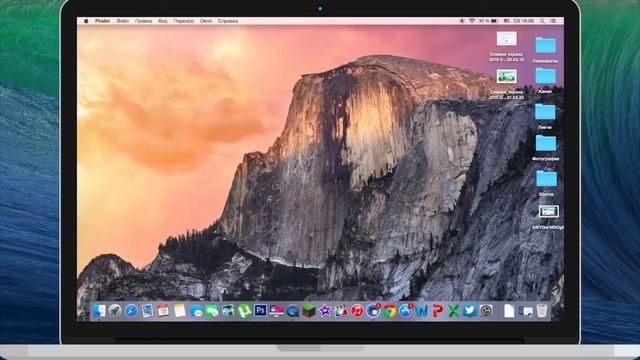Open the Trash in the Dock
The width and height of the screenshot is (640, 360).
(x=542, y=311)
